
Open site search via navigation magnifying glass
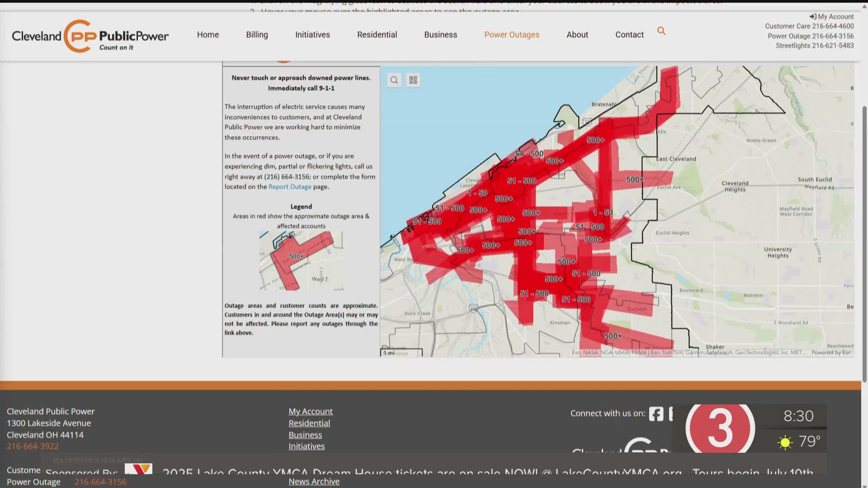pos(661,31)
